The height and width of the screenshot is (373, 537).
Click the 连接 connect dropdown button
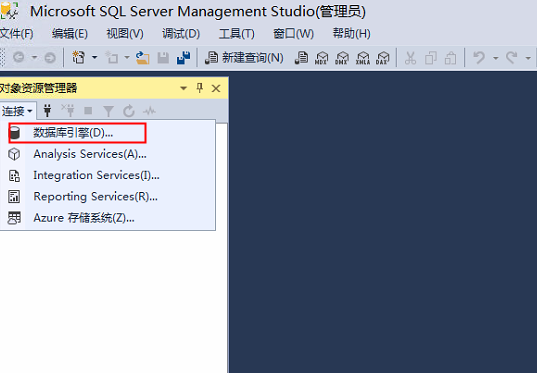(x=17, y=111)
